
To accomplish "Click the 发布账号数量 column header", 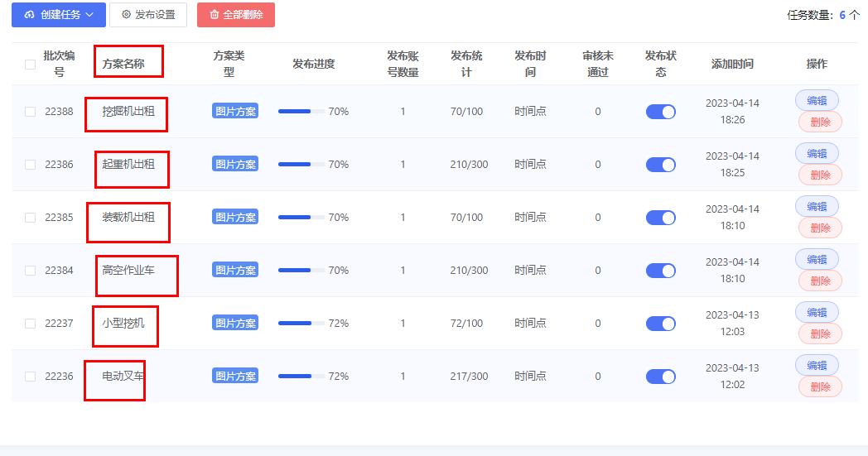I will tap(403, 64).
